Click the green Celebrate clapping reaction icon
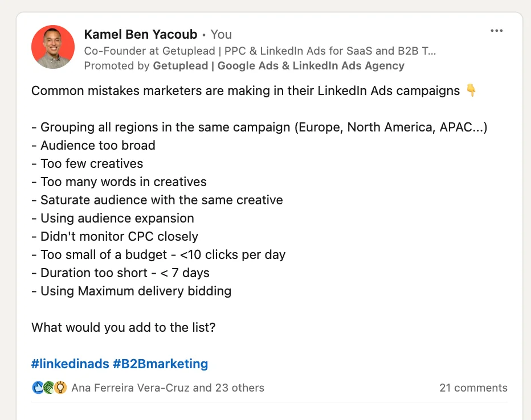 49,388
